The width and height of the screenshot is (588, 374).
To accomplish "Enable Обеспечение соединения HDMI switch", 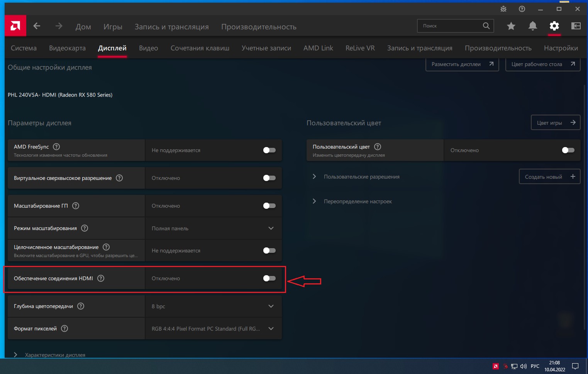I will click(269, 278).
